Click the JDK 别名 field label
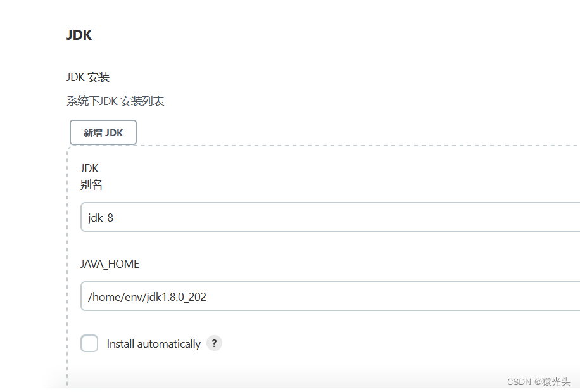The height and width of the screenshot is (392, 580). coord(91,176)
